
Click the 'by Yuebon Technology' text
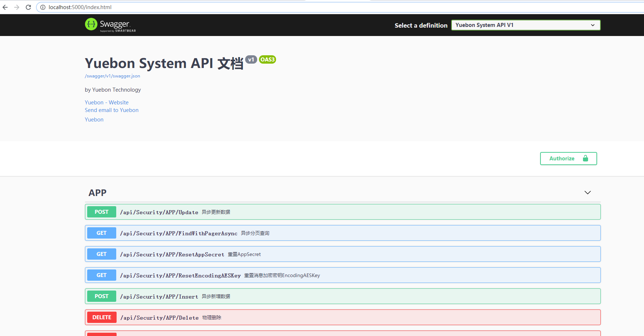pos(113,90)
